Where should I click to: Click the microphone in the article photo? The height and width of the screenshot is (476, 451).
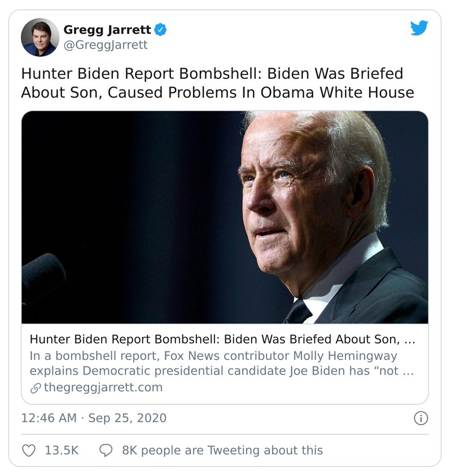tap(42, 276)
